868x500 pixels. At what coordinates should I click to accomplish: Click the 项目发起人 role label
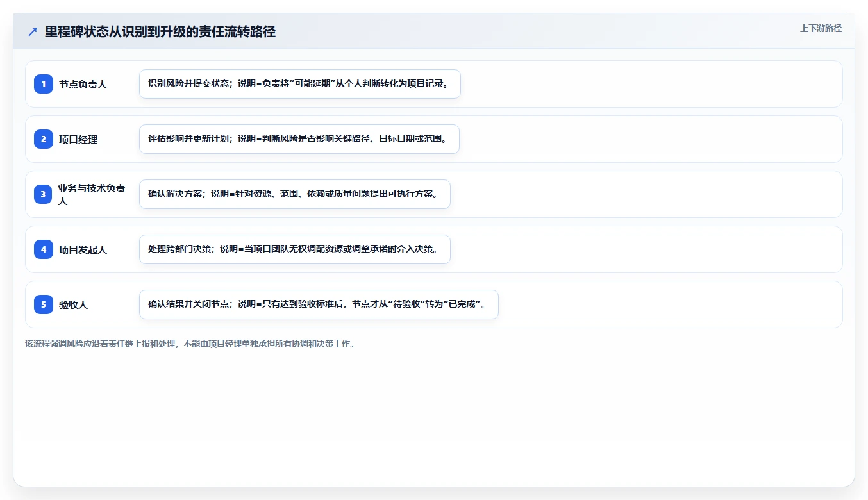point(83,249)
